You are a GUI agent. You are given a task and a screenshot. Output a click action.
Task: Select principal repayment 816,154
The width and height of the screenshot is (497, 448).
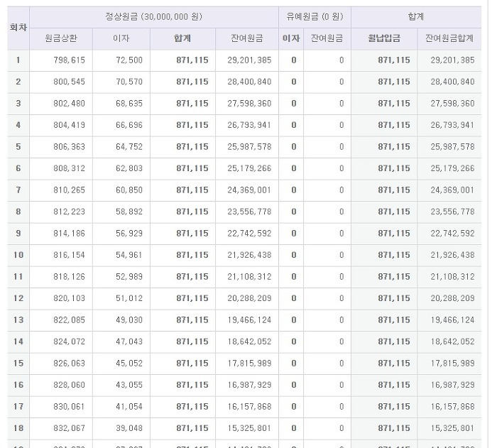[69, 255]
